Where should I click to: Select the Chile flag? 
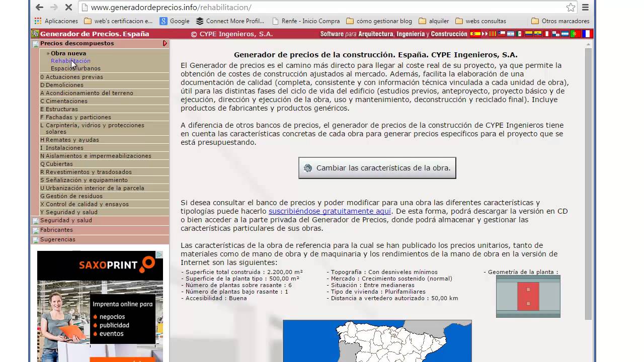(x=502, y=34)
